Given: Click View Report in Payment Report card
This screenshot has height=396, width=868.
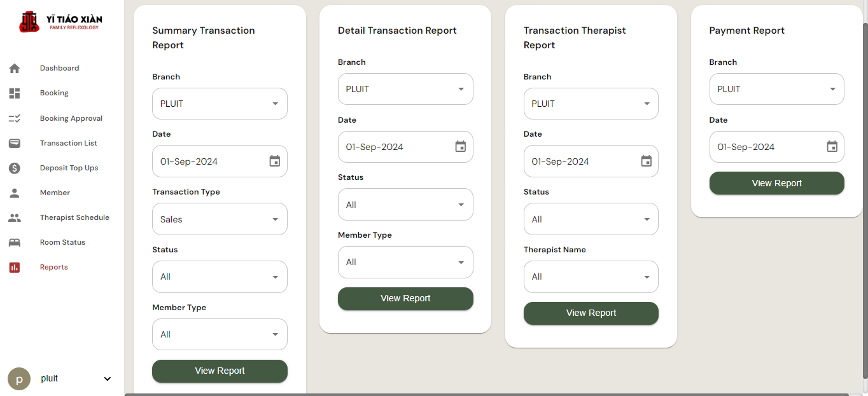Looking at the screenshot, I should [x=776, y=183].
